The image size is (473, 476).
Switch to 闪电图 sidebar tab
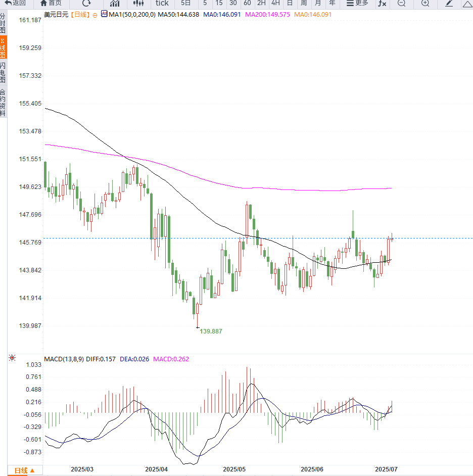[3, 73]
